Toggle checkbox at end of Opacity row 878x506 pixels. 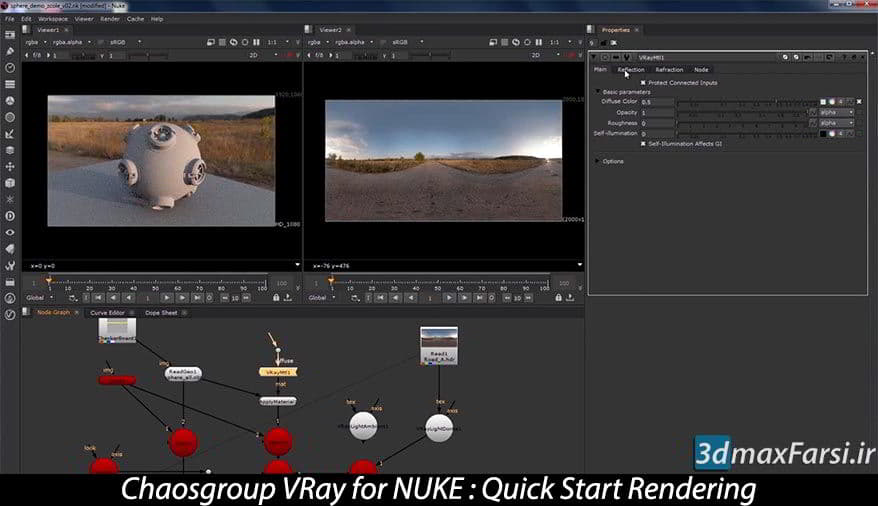tap(860, 113)
